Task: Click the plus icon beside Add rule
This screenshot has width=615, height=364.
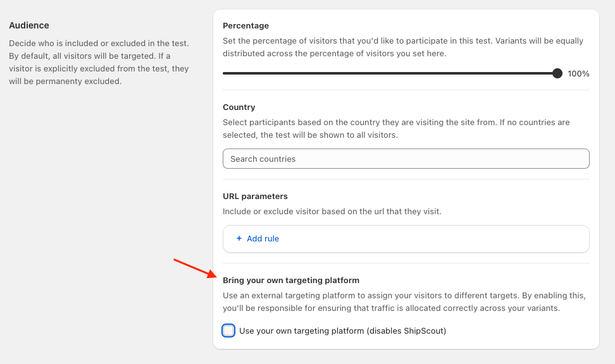Action: pos(239,239)
